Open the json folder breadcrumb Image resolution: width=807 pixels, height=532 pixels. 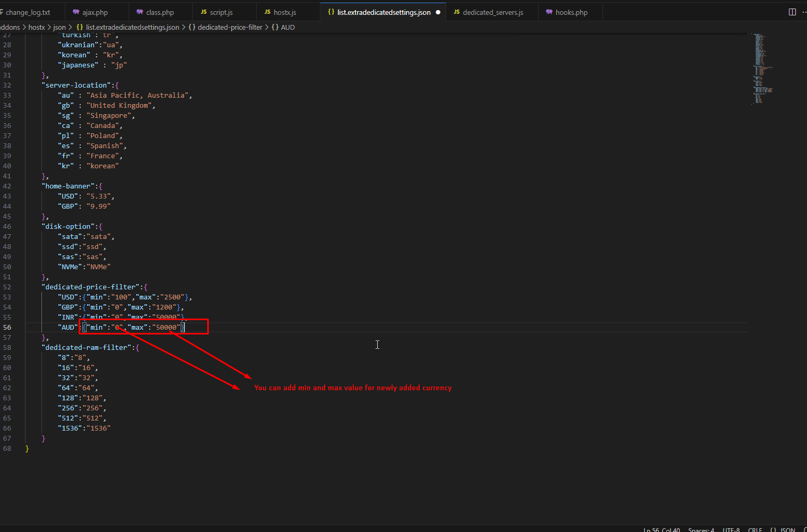tap(60, 27)
